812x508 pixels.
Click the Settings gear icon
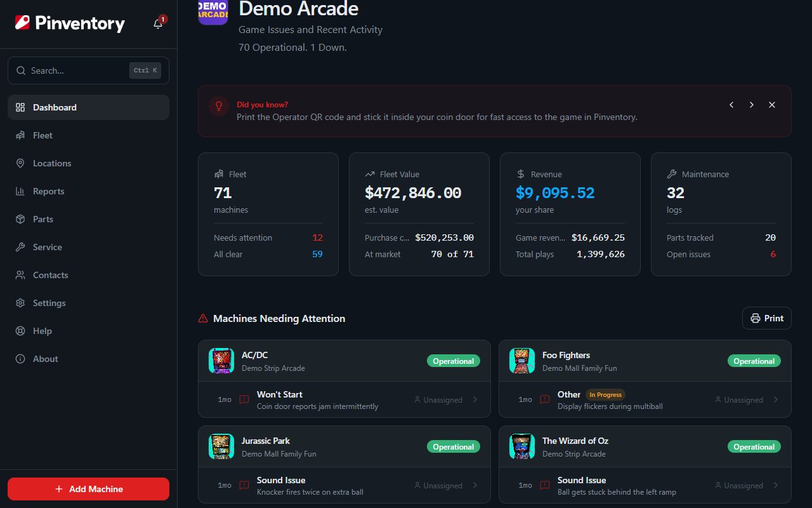point(20,303)
